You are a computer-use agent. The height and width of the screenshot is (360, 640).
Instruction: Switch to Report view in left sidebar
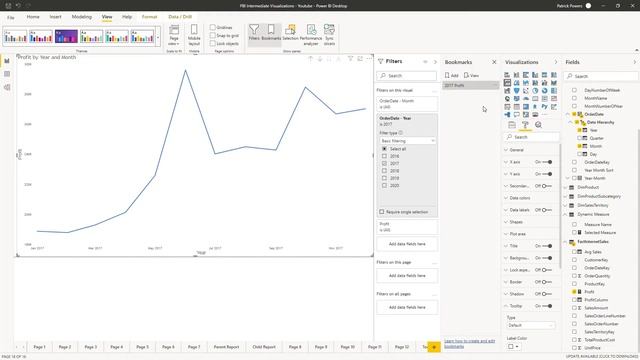pyautogui.click(x=7, y=61)
